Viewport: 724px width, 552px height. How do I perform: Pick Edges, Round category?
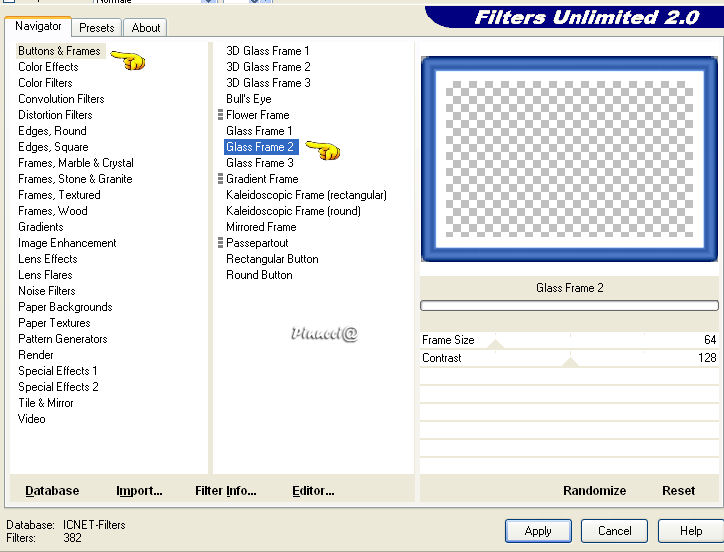52,131
